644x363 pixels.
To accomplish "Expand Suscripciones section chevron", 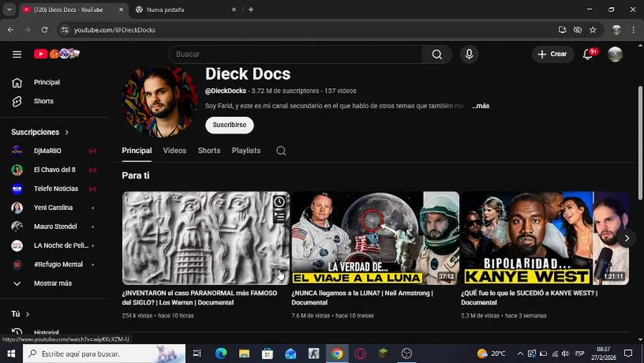I will 67,132.
